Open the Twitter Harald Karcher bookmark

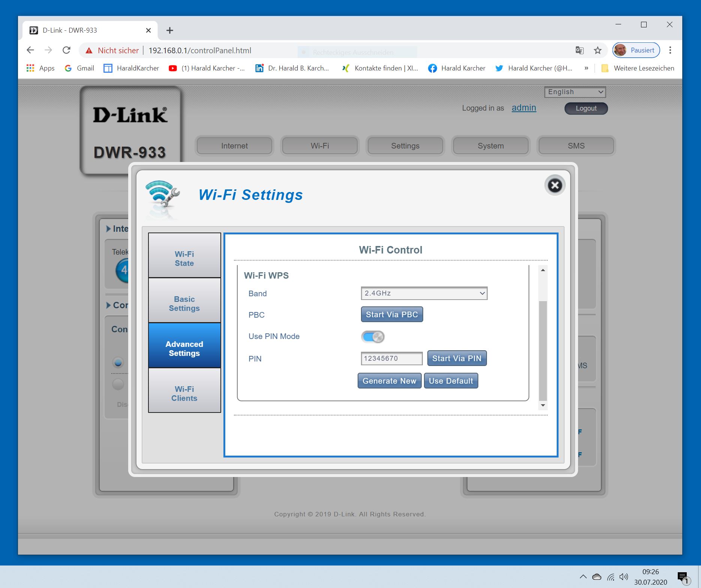534,68
